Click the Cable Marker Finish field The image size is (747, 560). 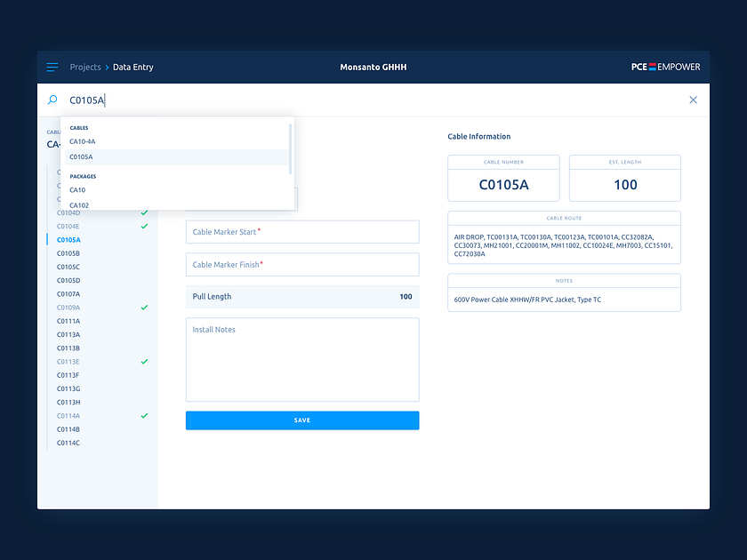click(302, 265)
